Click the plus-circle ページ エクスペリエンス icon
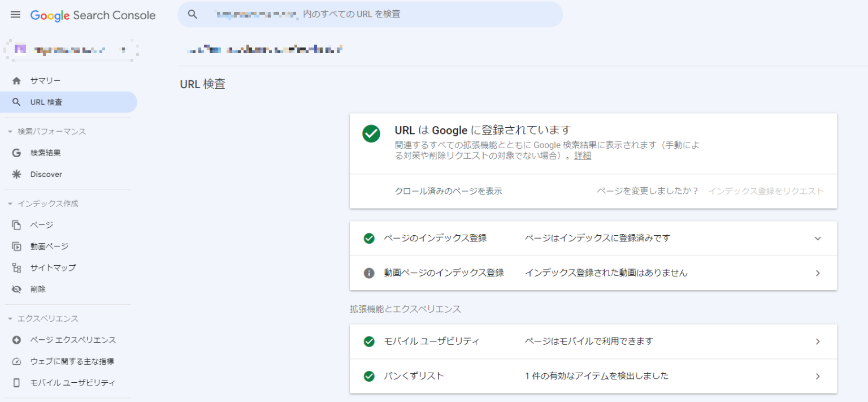Viewport: 868px width, 402px height. coord(16,340)
